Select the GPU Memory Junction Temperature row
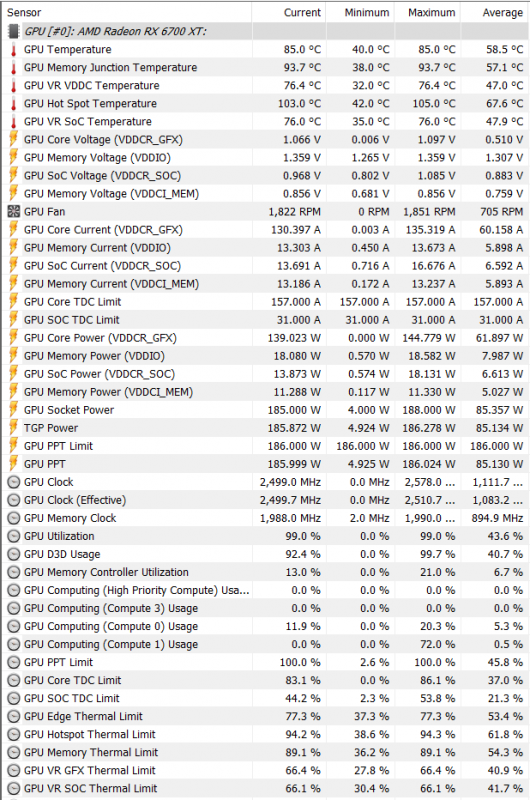 265,67
